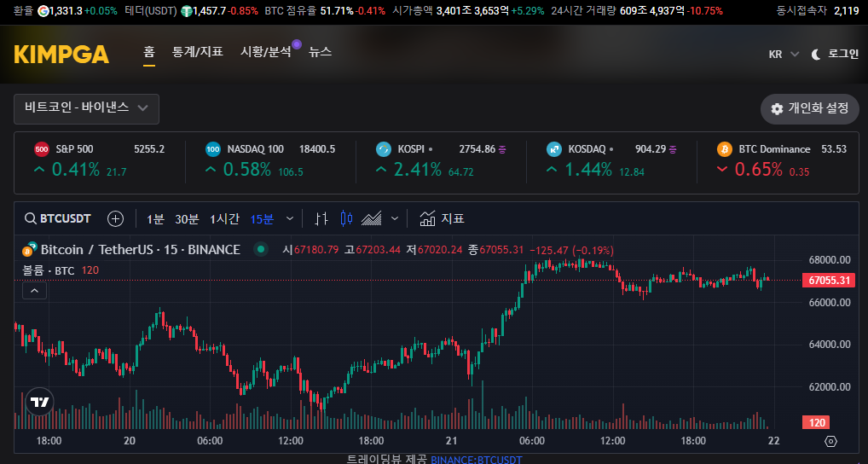The height and width of the screenshot is (464, 868).
Task: Click 24시간 거래량 609조 4,937억 value
Action: 651,11
